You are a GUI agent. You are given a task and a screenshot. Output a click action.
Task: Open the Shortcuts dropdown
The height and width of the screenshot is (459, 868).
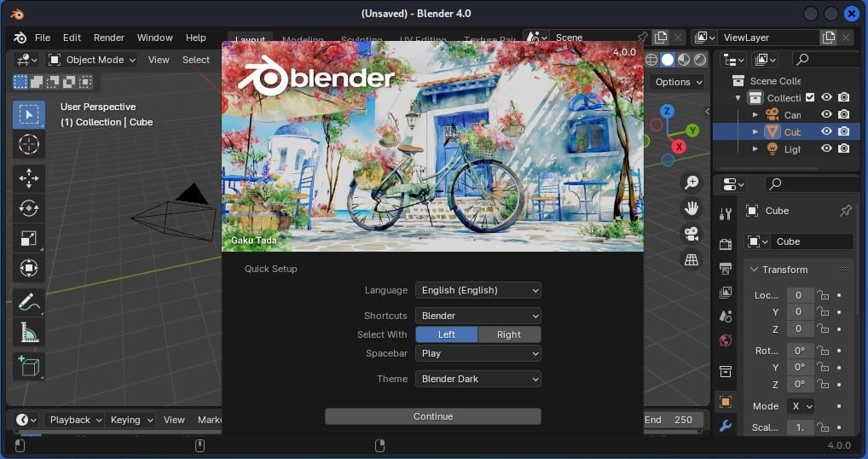478,316
